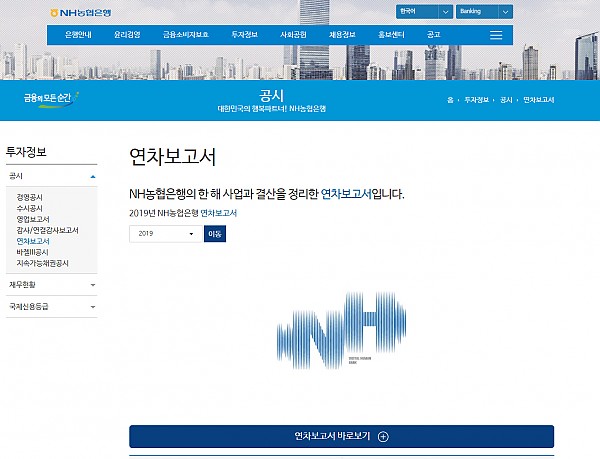Image resolution: width=600 pixels, height=459 pixels.
Task: Click the NH농협은행 logo
Action: (x=81, y=13)
